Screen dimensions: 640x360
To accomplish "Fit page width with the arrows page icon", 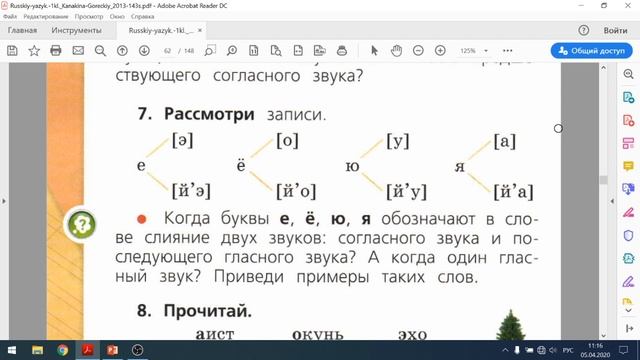I will click(298, 51).
